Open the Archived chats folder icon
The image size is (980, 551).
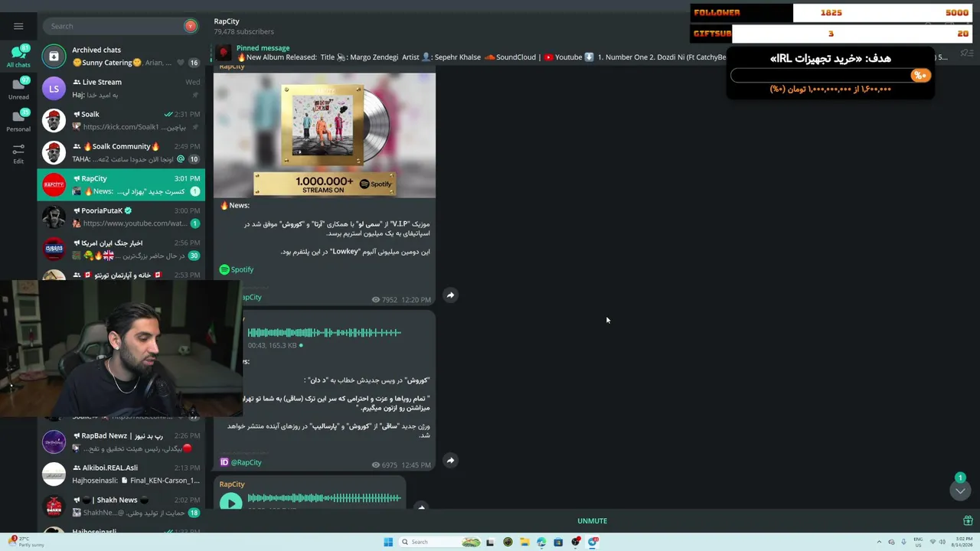(x=54, y=56)
